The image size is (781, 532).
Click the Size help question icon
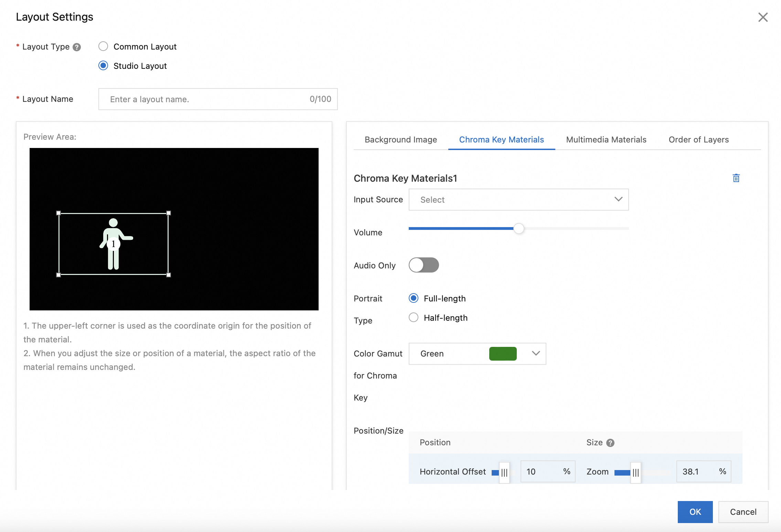pos(610,443)
